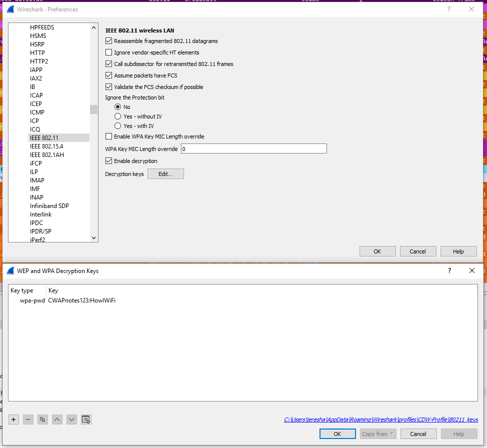The image size is (487, 448).
Task: Open the Copy from dropdown
Action: (378, 434)
